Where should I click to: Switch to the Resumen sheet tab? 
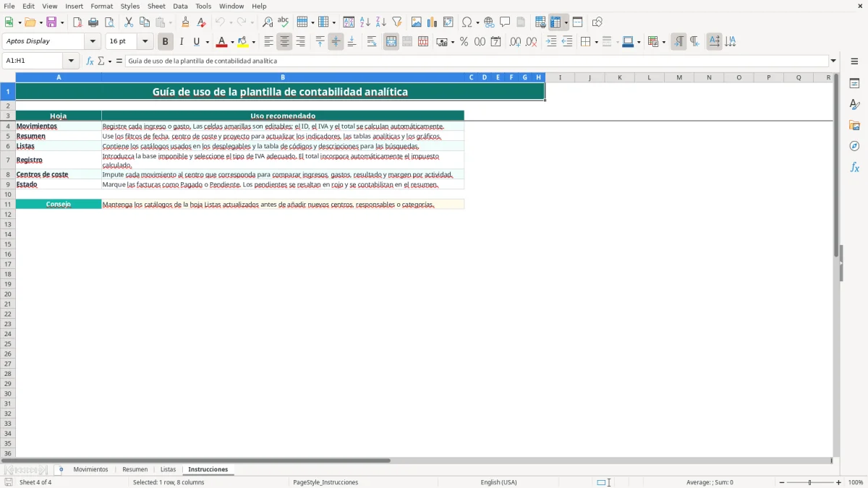click(x=135, y=470)
